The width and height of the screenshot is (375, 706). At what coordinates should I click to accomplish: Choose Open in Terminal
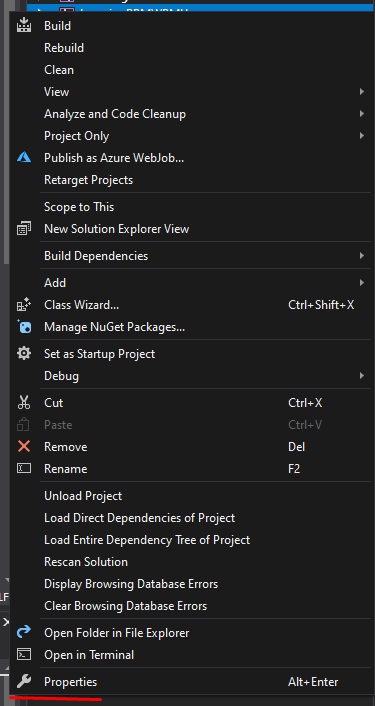coord(89,655)
